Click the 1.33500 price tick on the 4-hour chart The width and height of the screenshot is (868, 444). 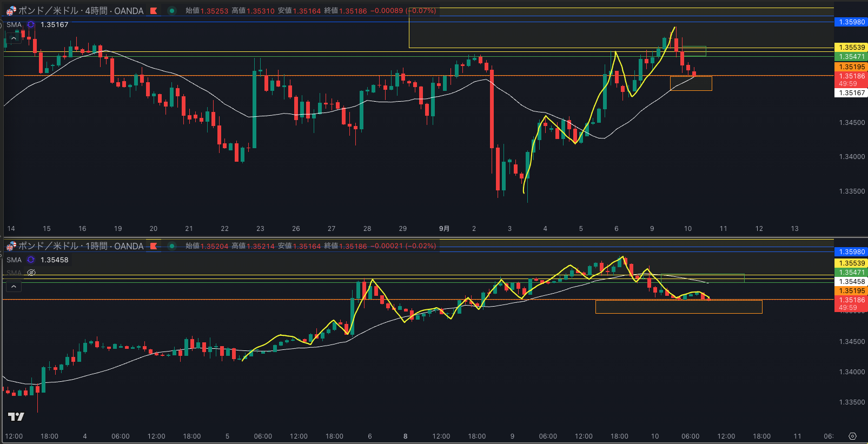[852, 191]
